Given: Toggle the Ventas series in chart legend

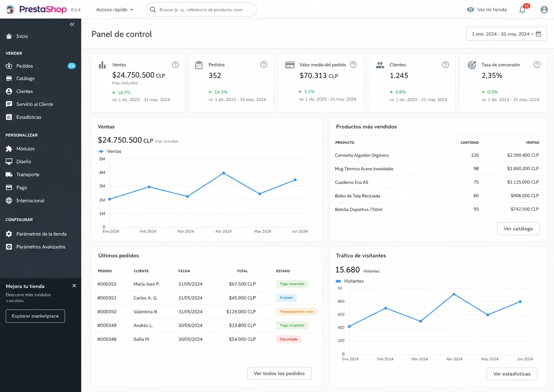Looking at the screenshot, I should pos(110,151).
